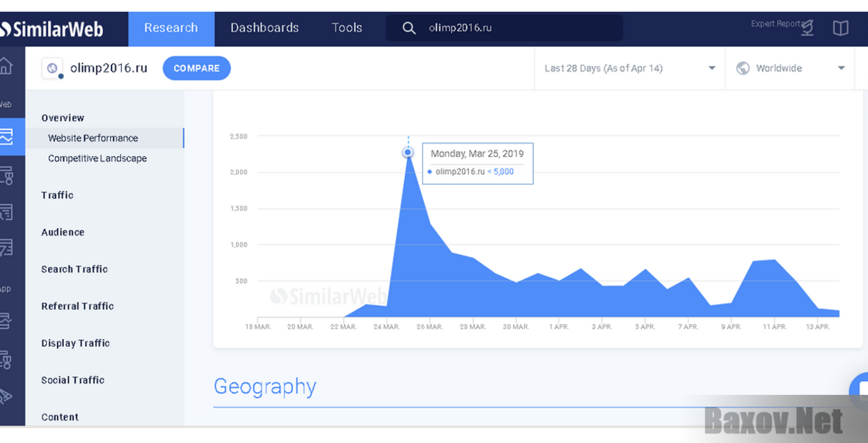
Task: Click the '5 APR.' x-axis label
Action: coord(645,327)
